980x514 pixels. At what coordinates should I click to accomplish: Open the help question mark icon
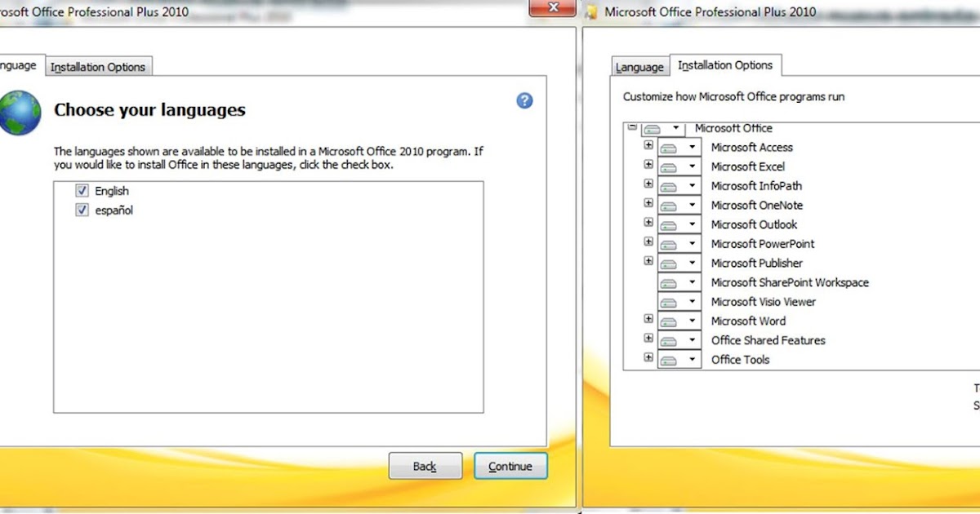click(524, 100)
